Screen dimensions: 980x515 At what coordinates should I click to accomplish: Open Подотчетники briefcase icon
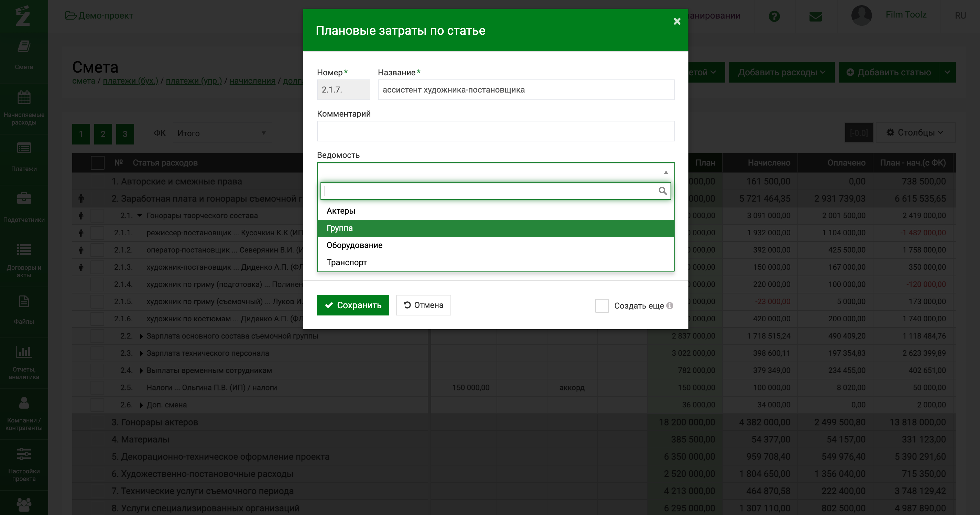pos(24,198)
